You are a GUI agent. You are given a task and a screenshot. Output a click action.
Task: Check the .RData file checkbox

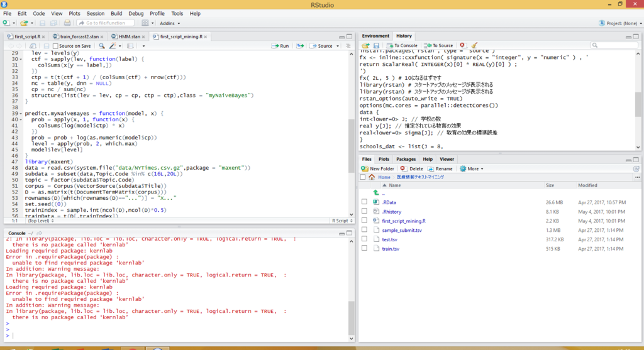[x=364, y=202]
